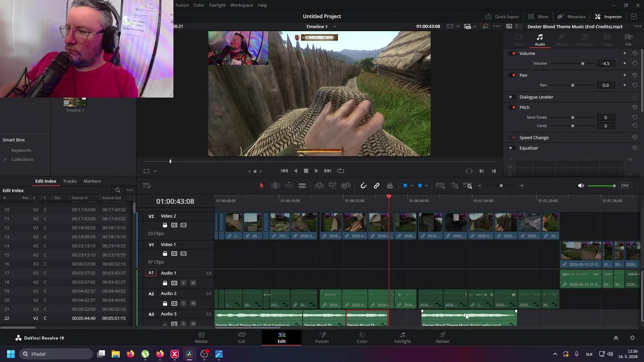Select the arrow Selection Mode tool
Screen dimensions: 644x362
[x=261, y=186]
